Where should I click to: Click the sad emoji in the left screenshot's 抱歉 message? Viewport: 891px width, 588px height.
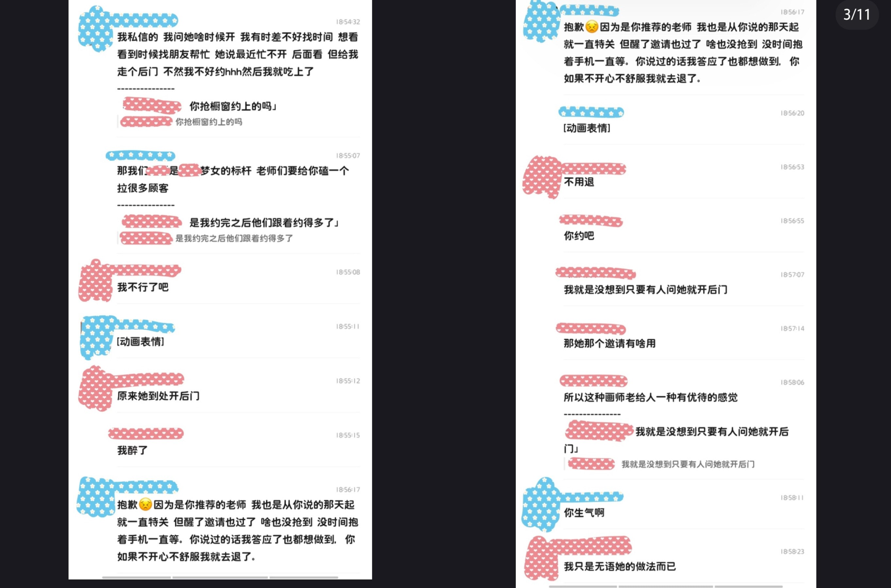coord(145,504)
